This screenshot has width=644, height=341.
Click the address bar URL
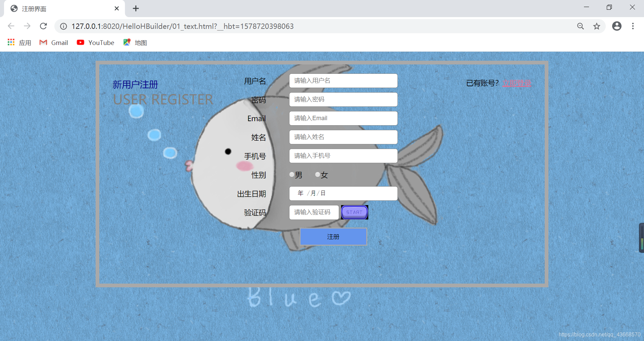point(182,26)
